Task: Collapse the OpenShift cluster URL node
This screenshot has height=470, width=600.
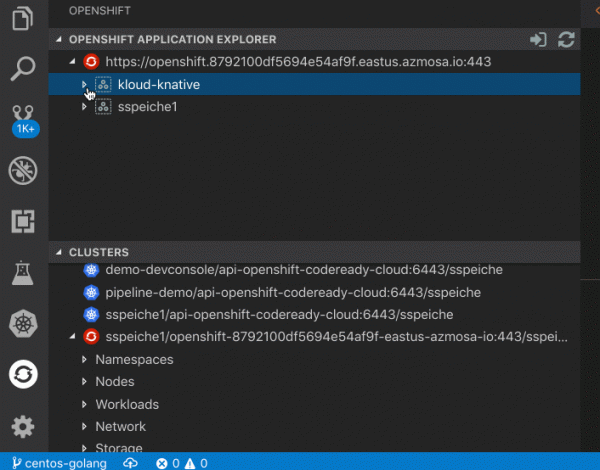Action: 71,62
